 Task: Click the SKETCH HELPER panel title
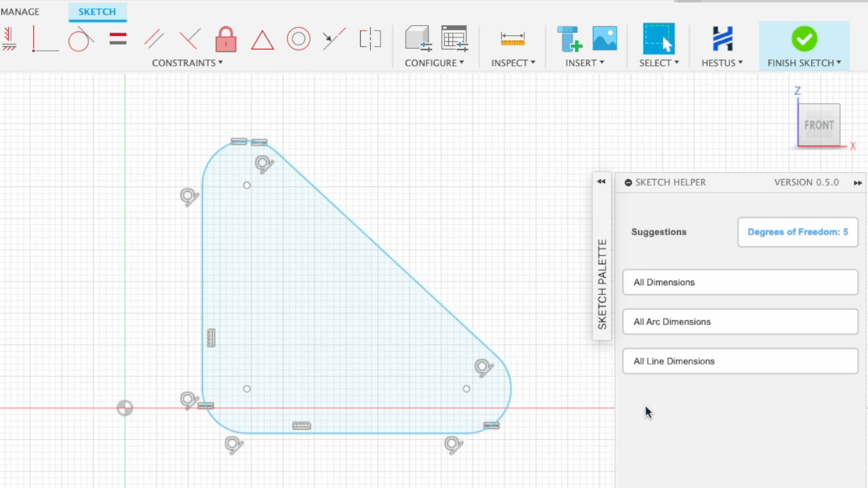[671, 182]
